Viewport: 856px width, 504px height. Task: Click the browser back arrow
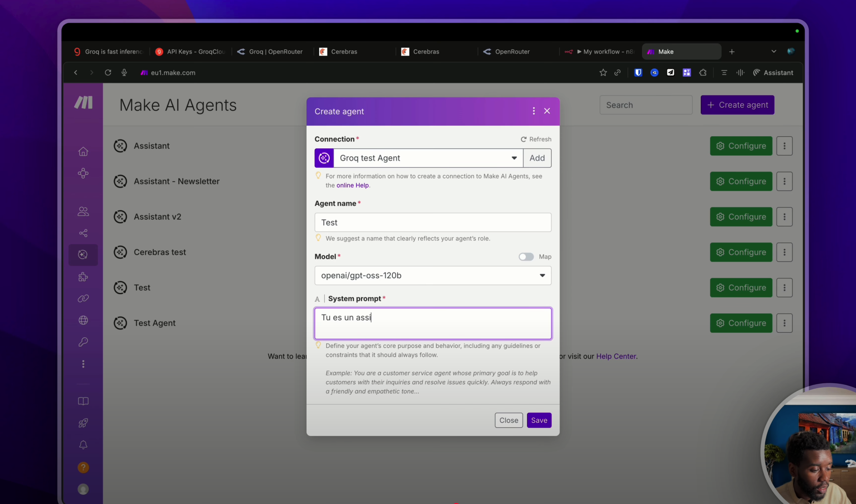point(76,73)
